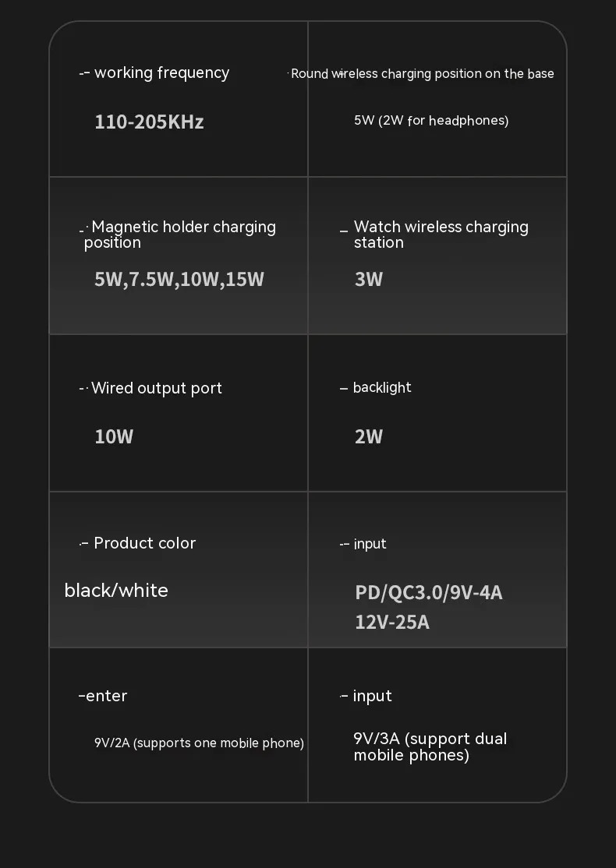Select the 3W watch charging value
616x868 pixels.
click(x=369, y=280)
